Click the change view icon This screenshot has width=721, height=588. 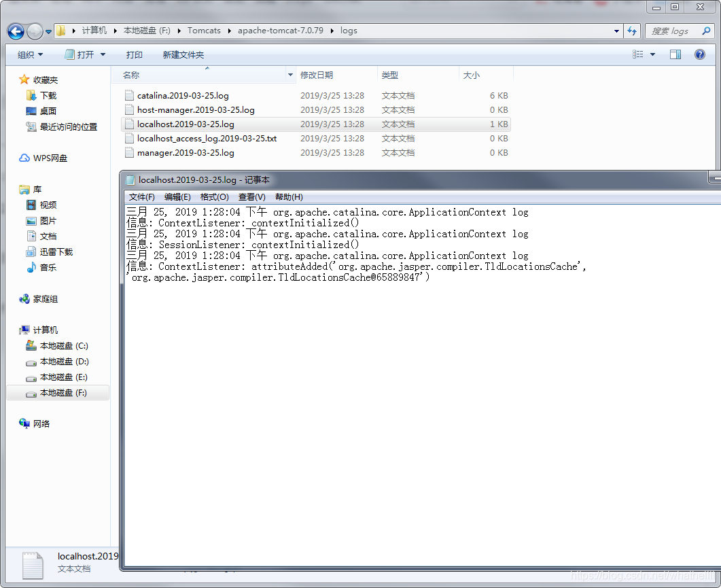pos(638,54)
